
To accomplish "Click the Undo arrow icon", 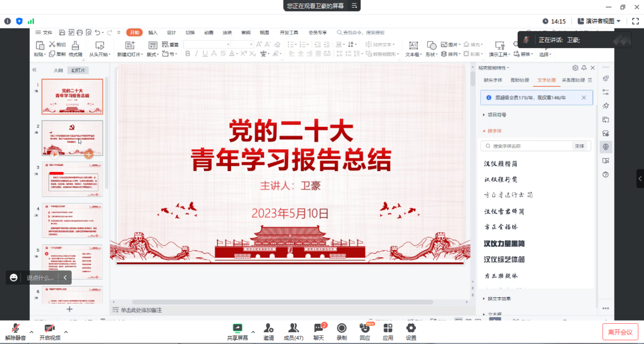I will 97,32.
